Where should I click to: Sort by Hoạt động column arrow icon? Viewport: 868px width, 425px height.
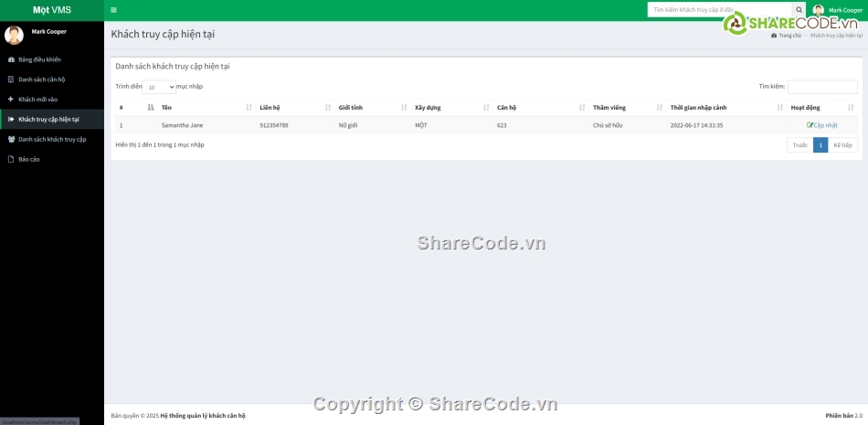[x=851, y=108]
